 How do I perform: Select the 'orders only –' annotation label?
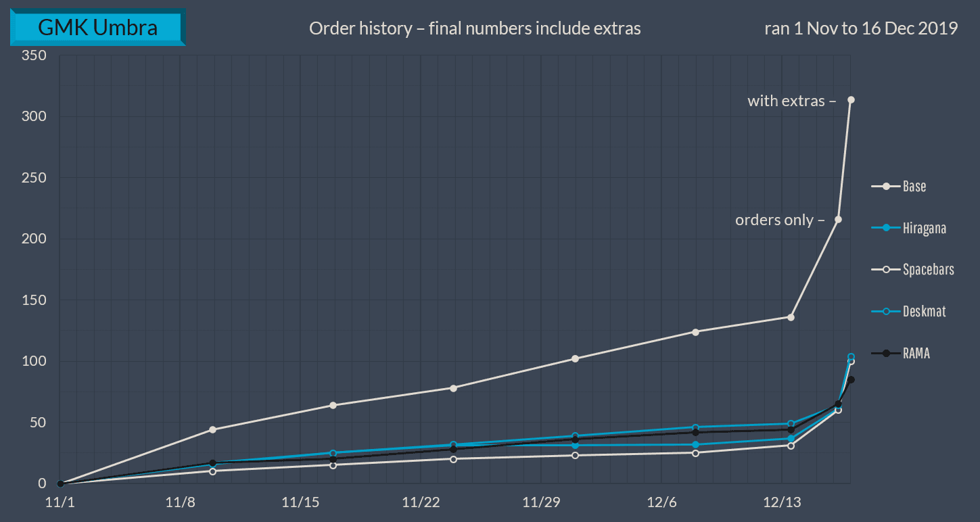pyautogui.click(x=780, y=220)
